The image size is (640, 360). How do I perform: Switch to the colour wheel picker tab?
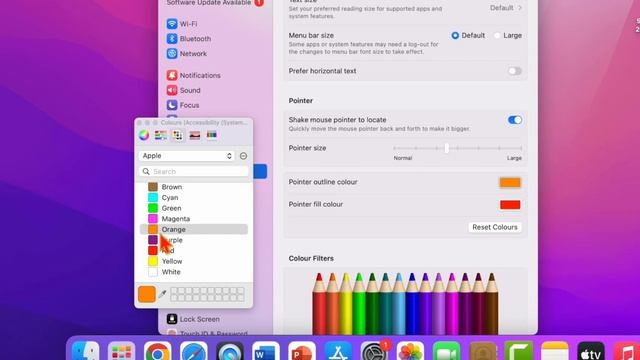[x=144, y=135]
